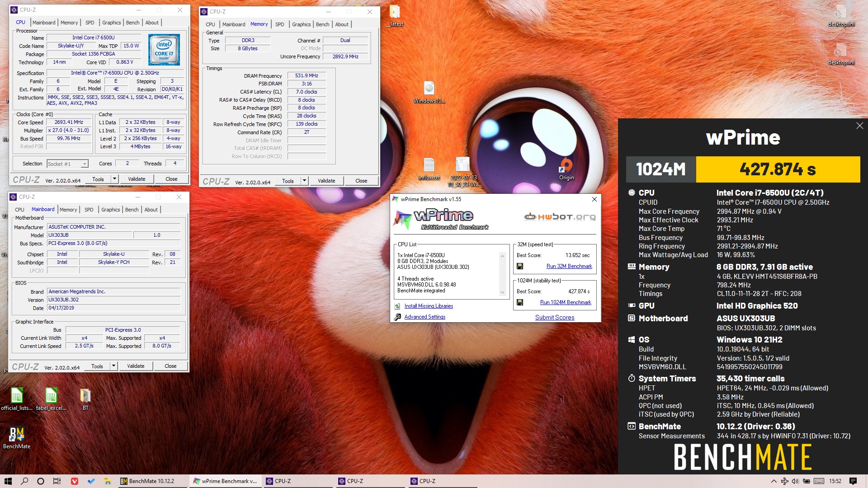
Task: Click the DRAM Frequency value 531.9 MHz
Action: [307, 75]
